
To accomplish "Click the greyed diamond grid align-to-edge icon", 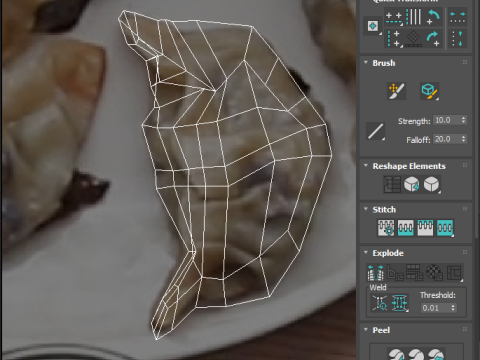I will [x=413, y=39].
